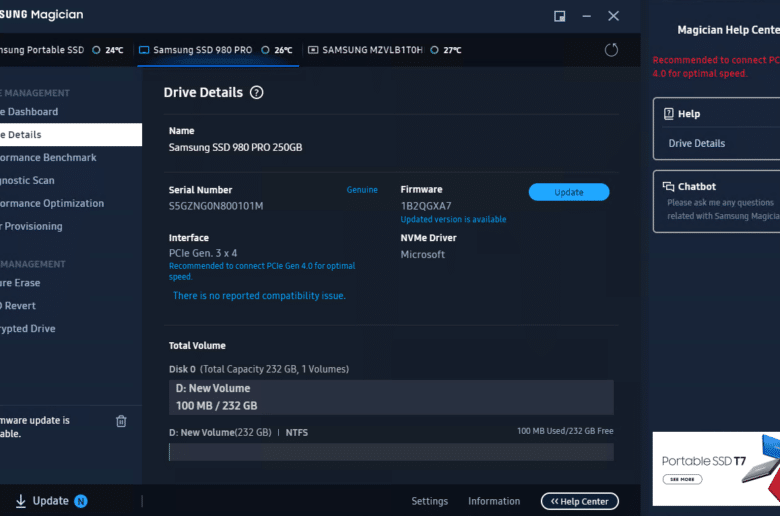Click the Help book icon in Help Center
780x516 pixels.
(669, 114)
